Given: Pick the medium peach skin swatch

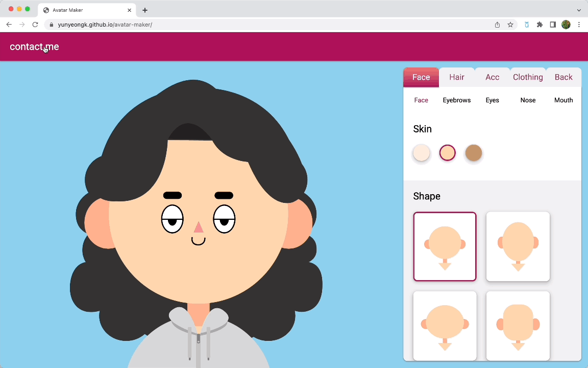Looking at the screenshot, I should (x=447, y=153).
